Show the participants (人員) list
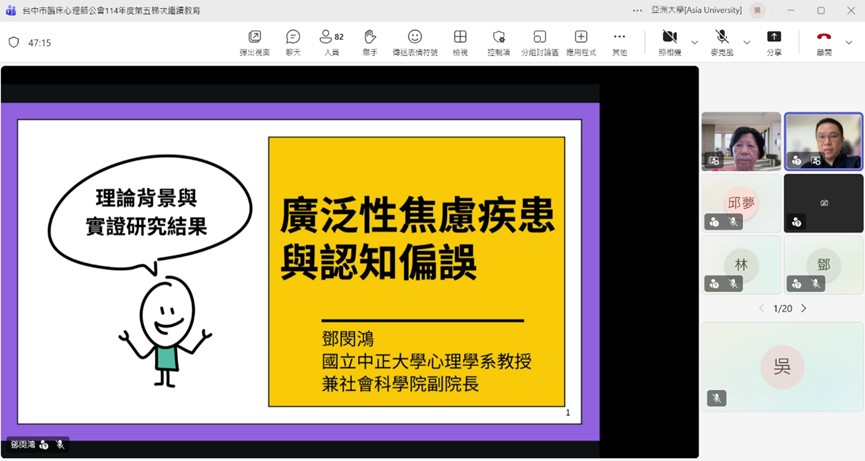This screenshot has height=461, width=865. coord(331,42)
